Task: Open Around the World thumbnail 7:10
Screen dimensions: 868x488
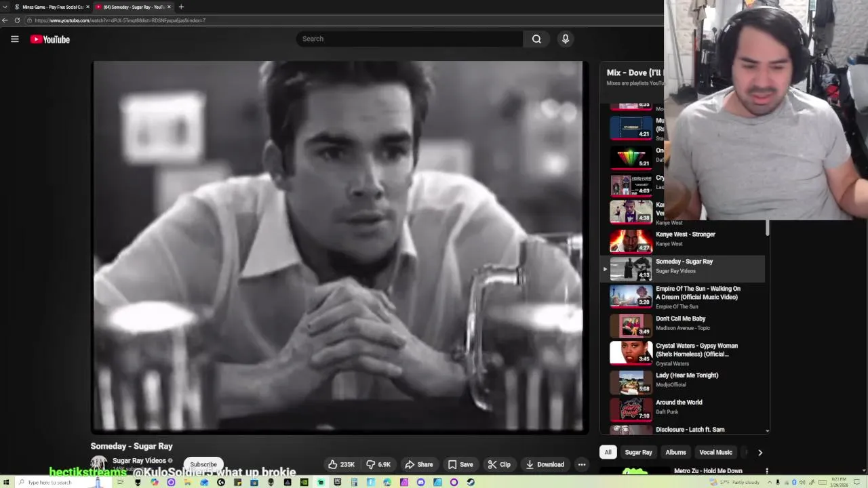Action: pyautogui.click(x=631, y=409)
